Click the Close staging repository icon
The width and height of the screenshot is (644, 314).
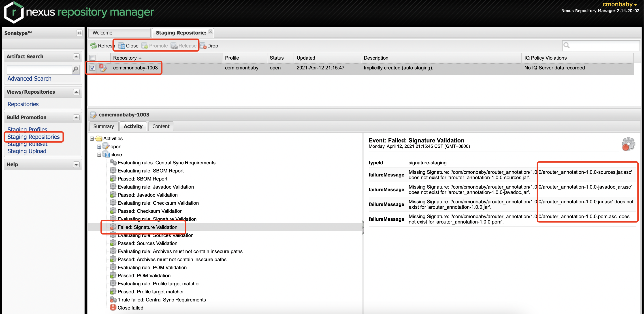122,46
